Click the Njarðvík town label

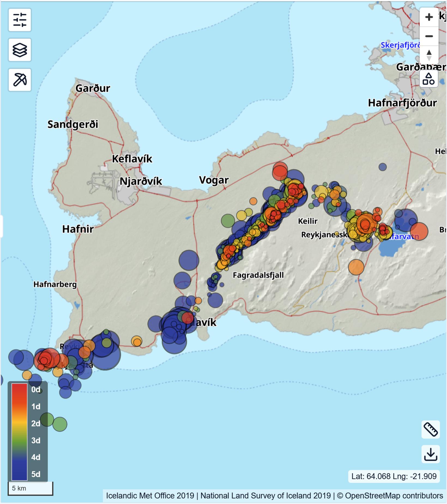tap(141, 181)
